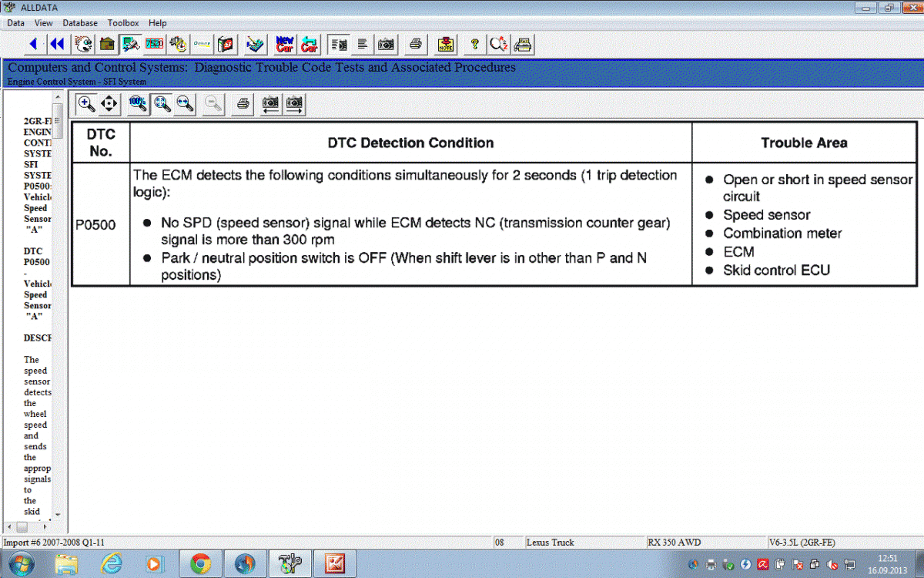Viewport: 924px width, 578px height.
Task: Click the left panel scroll down arrow
Action: pyautogui.click(x=58, y=515)
